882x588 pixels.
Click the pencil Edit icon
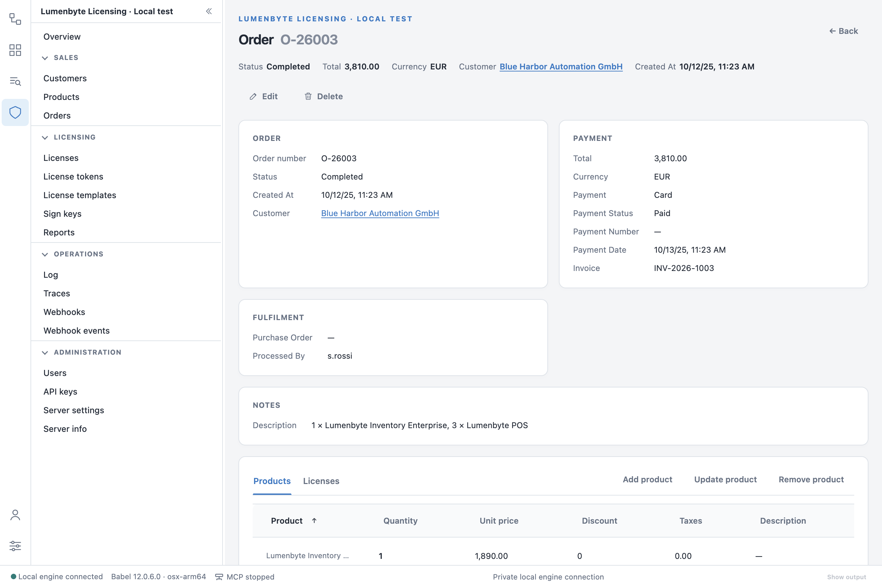coord(253,97)
